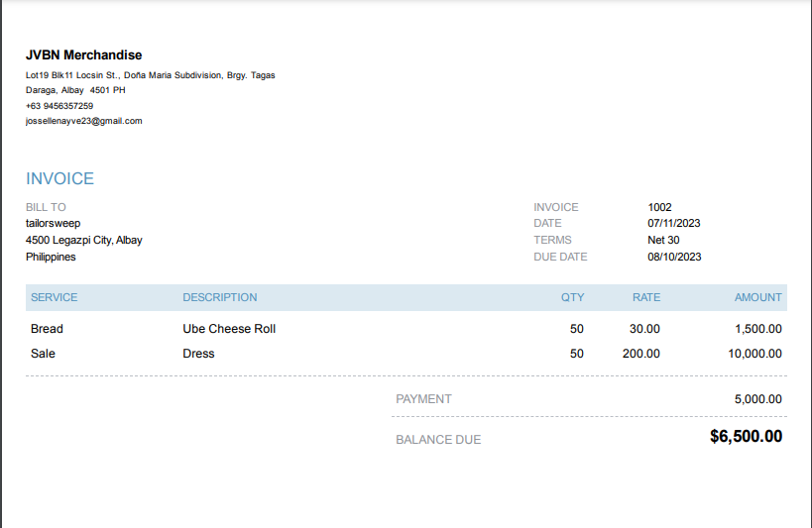Click the JVBN Merchandise company name
The height and width of the screenshot is (528, 812).
(x=83, y=55)
